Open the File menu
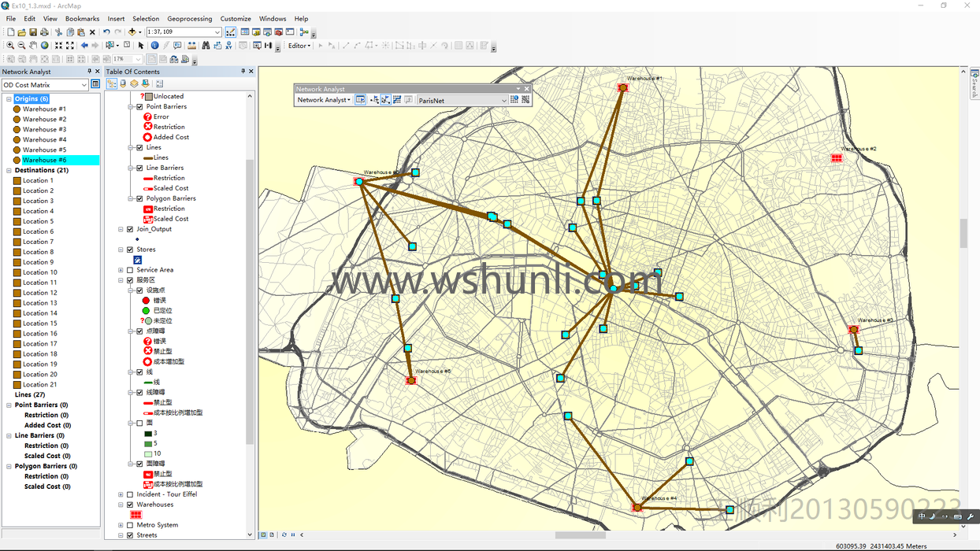Viewport: 980px width, 551px height. click(x=11, y=18)
